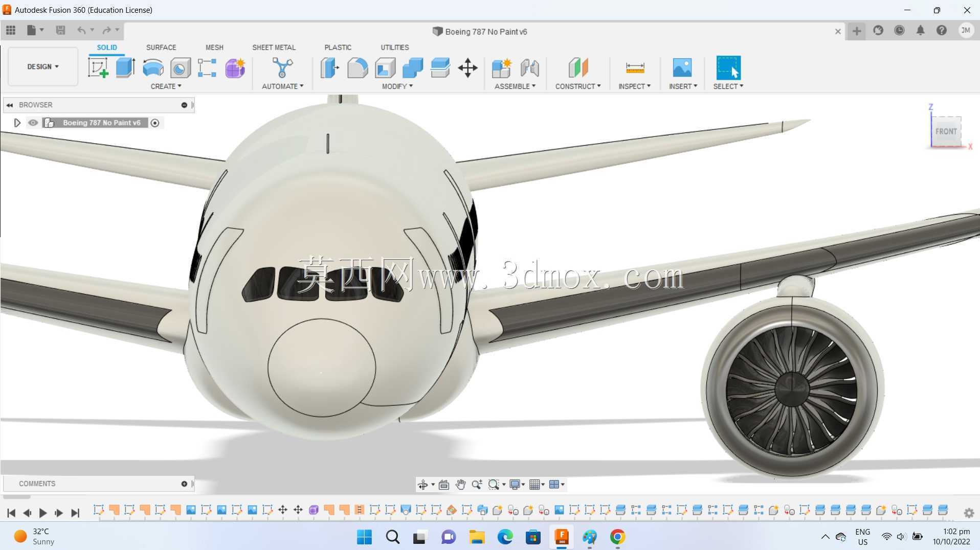The height and width of the screenshot is (550, 980).
Task: Open the Notifications bell
Action: click(x=920, y=31)
